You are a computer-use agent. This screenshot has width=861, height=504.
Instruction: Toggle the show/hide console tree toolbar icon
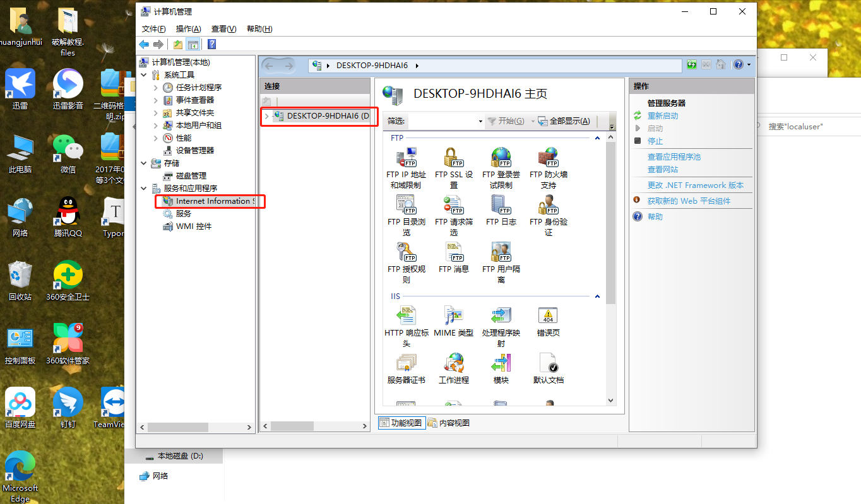(193, 44)
